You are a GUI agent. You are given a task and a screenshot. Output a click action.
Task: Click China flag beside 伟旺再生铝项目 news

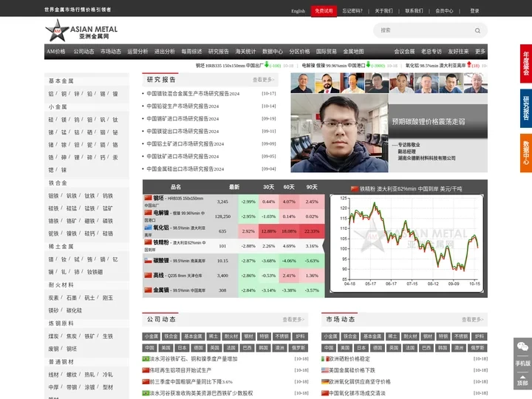(x=146, y=370)
